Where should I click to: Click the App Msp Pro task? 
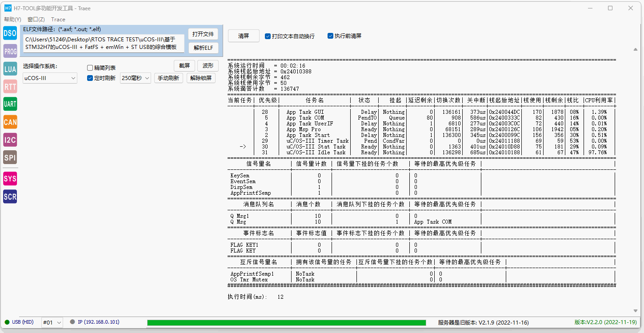point(304,129)
